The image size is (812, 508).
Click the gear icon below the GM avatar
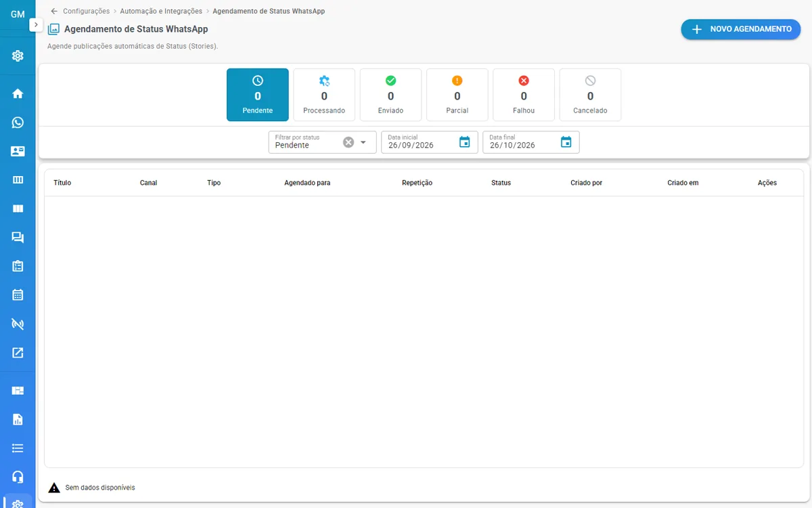point(18,56)
